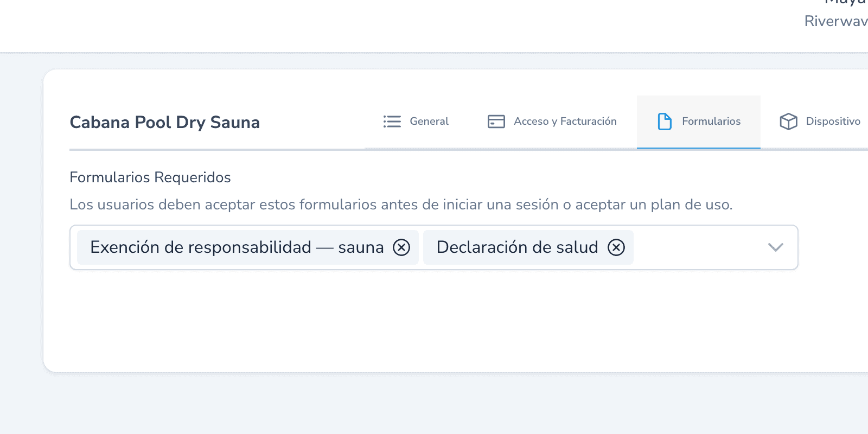Open the General tab
Screen dimensions: 868x434
pyautogui.click(x=416, y=122)
